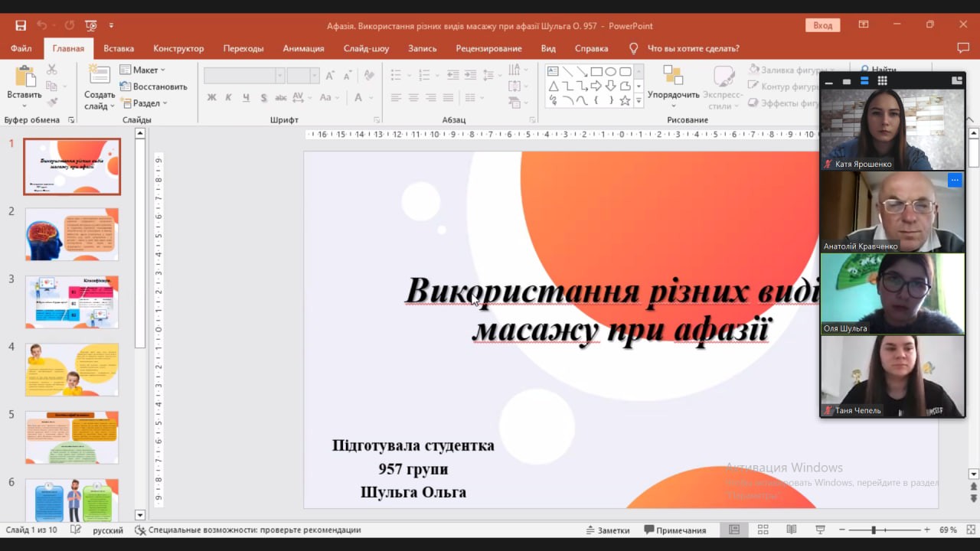Select the rectangle shape in gallery
The height and width of the screenshot is (551, 980).
coord(596,71)
